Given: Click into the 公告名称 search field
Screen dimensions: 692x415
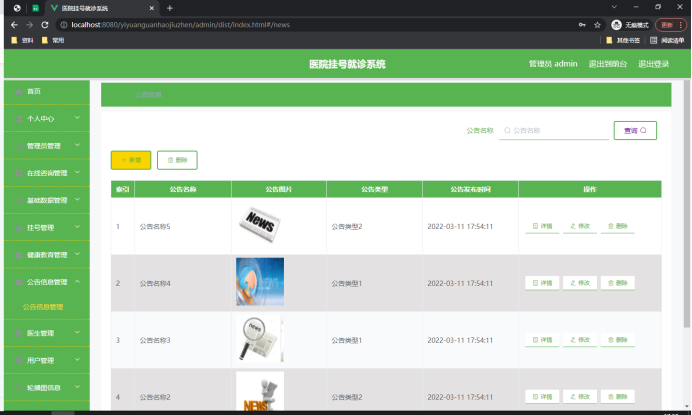Looking at the screenshot, I should tap(554, 130).
